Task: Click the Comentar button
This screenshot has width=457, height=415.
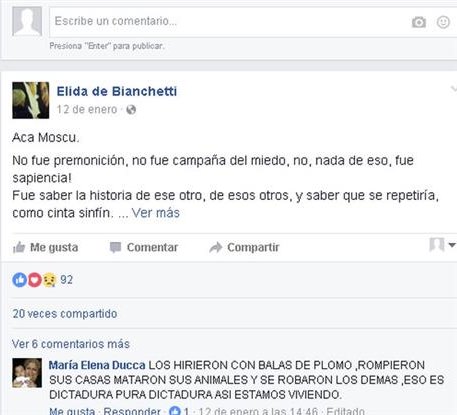Action: click(144, 247)
